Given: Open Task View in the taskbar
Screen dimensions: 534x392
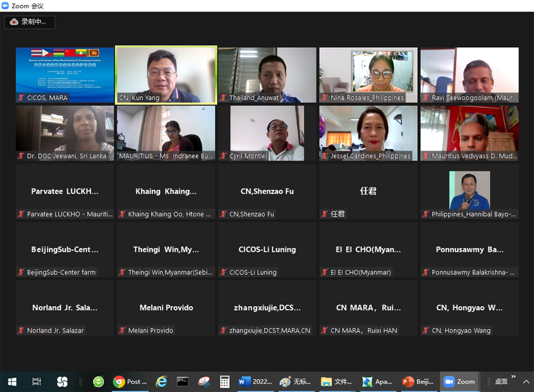Looking at the screenshot, I should click(37, 382).
